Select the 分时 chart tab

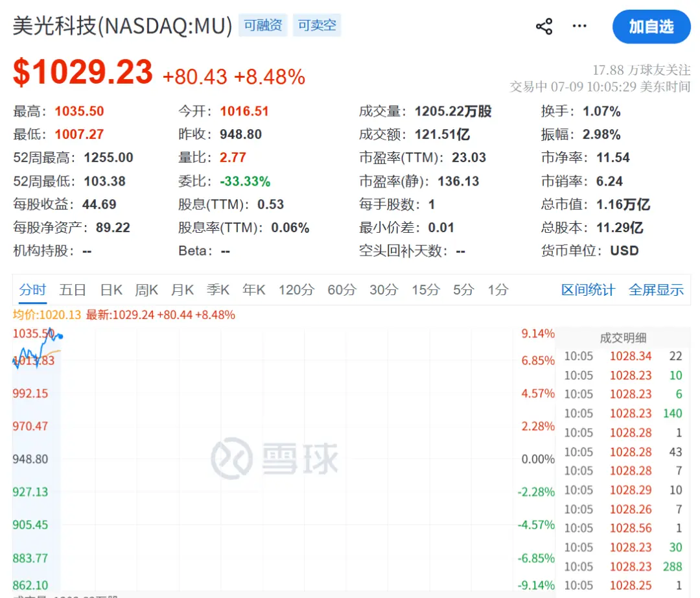[32, 290]
